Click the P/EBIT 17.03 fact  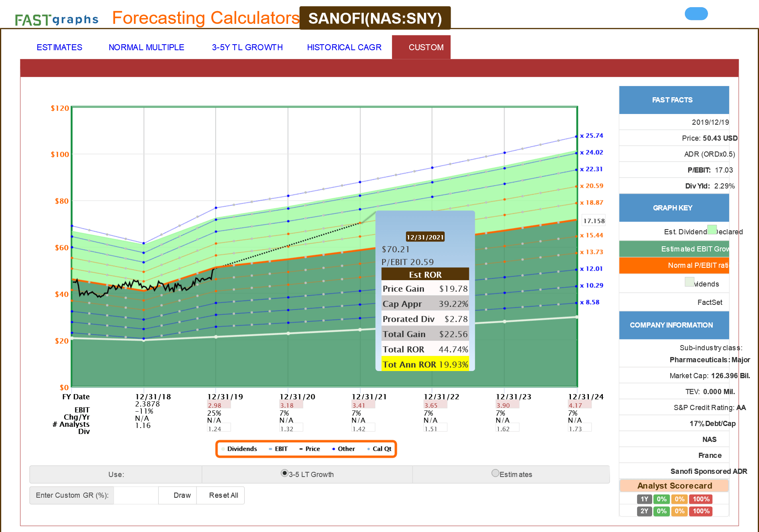710,170
